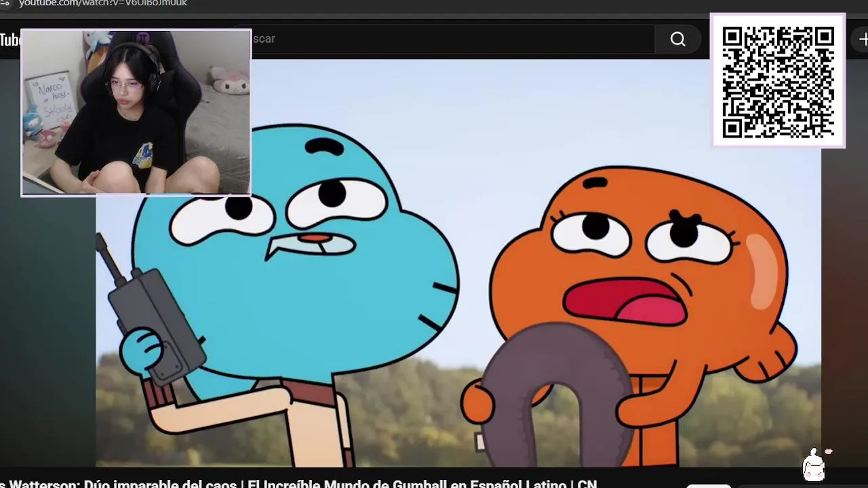
Task: Click the plus create icon at top right
Action: [863, 39]
